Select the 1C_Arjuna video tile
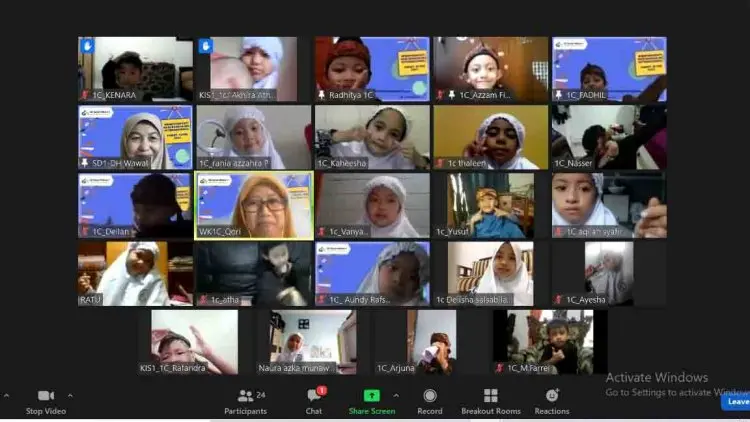 pos(431,342)
